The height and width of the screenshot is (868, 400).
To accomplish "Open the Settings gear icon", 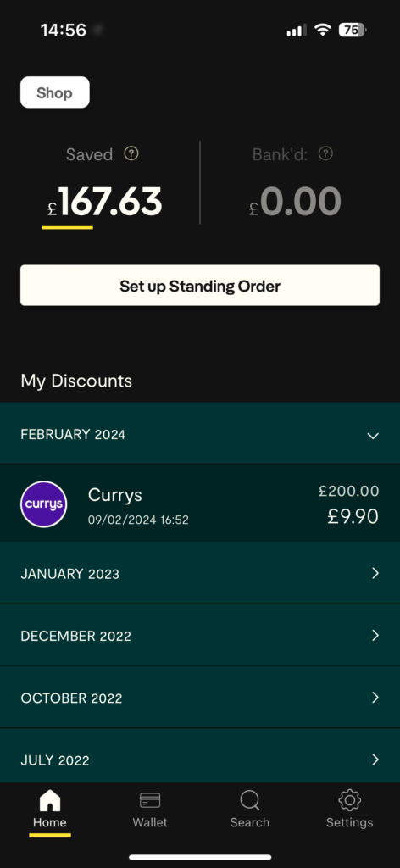I will point(350,800).
